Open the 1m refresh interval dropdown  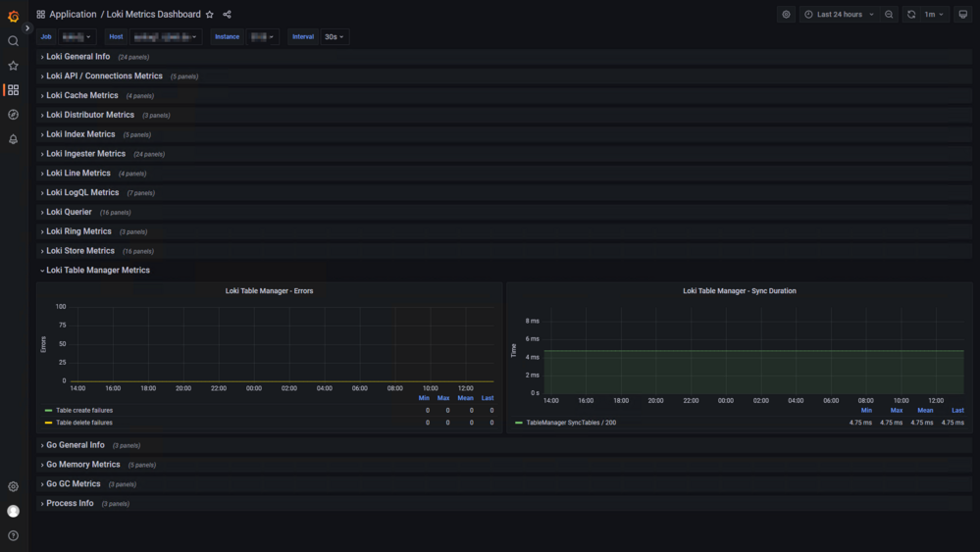pyautogui.click(x=934, y=15)
